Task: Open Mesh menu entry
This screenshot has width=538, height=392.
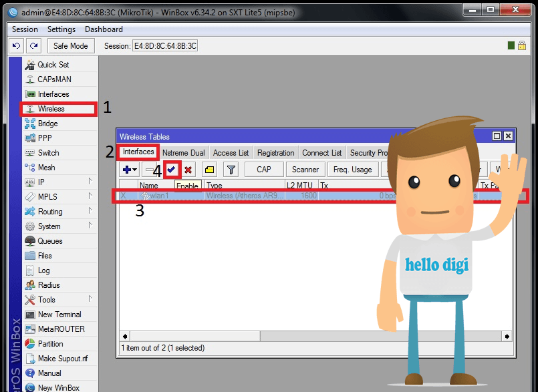Action: (x=60, y=168)
